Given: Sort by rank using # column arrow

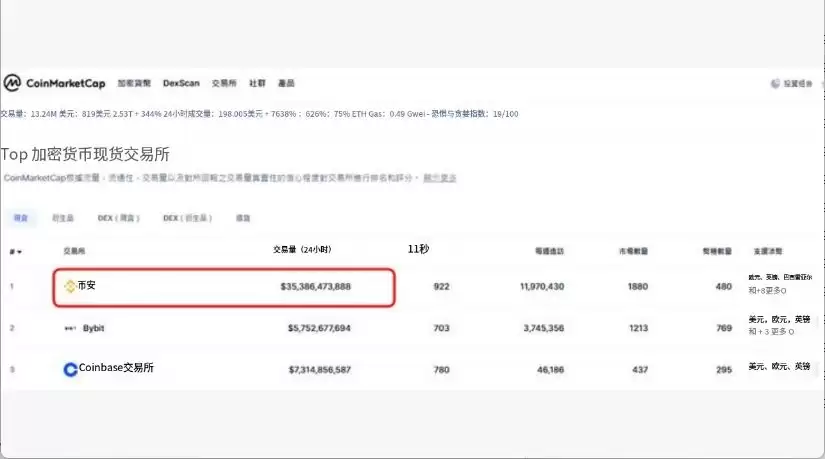Looking at the screenshot, I should [15, 250].
